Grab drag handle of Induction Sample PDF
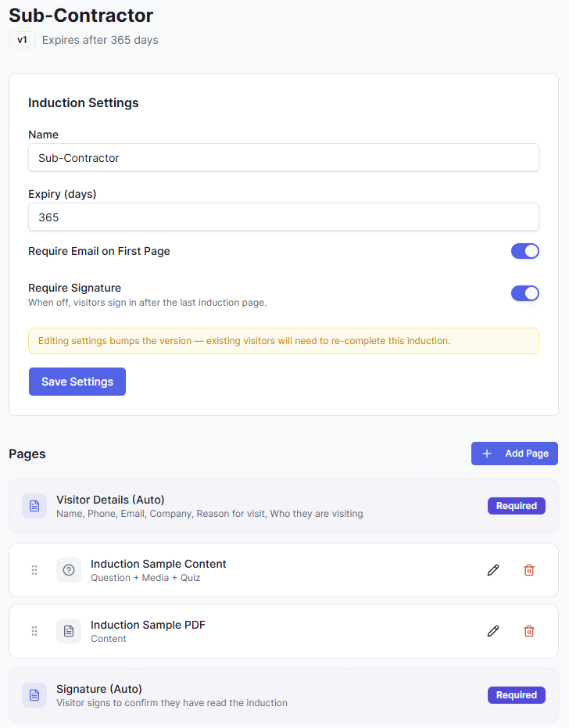The image size is (569, 728). [x=34, y=631]
